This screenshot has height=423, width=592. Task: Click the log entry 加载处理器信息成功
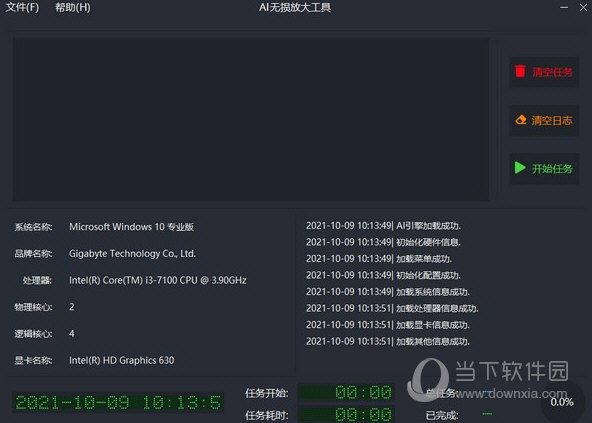click(x=392, y=309)
